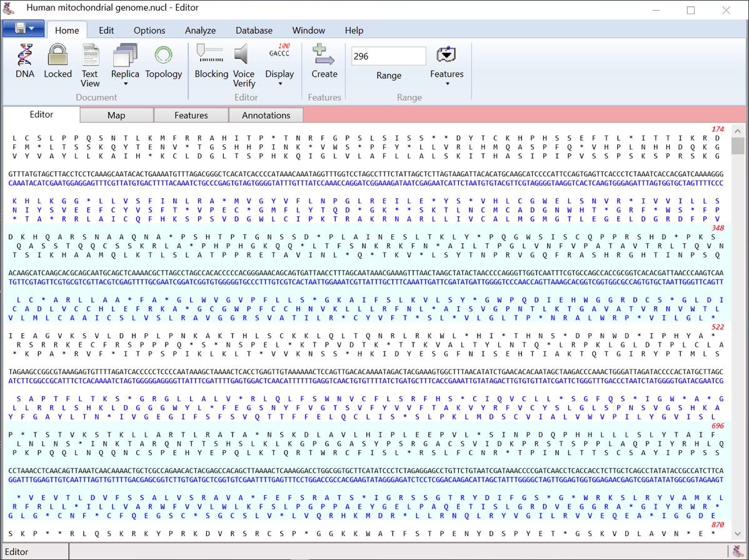Open the Analyze ribbon tab
The height and width of the screenshot is (560, 749).
[200, 30]
